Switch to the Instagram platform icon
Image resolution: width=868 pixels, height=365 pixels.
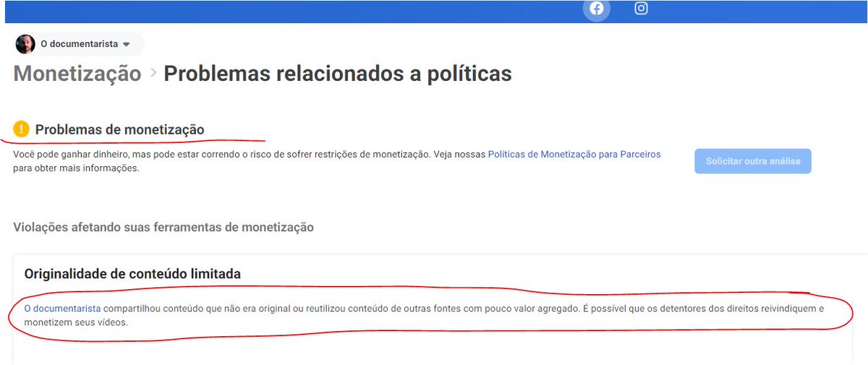coord(641,9)
